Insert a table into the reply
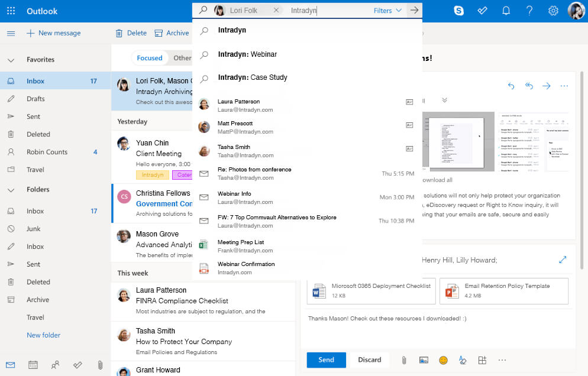This screenshot has width=588, height=376. click(483, 359)
